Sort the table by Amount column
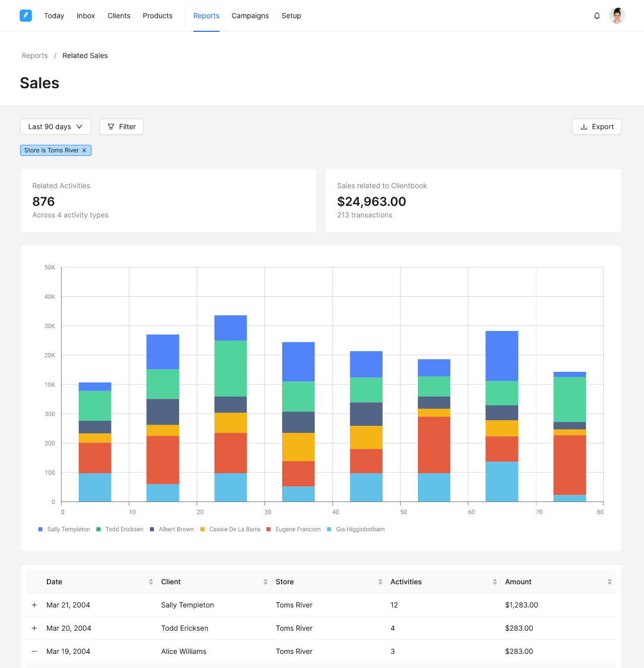Viewport: 644px width, 668px height. 609,582
